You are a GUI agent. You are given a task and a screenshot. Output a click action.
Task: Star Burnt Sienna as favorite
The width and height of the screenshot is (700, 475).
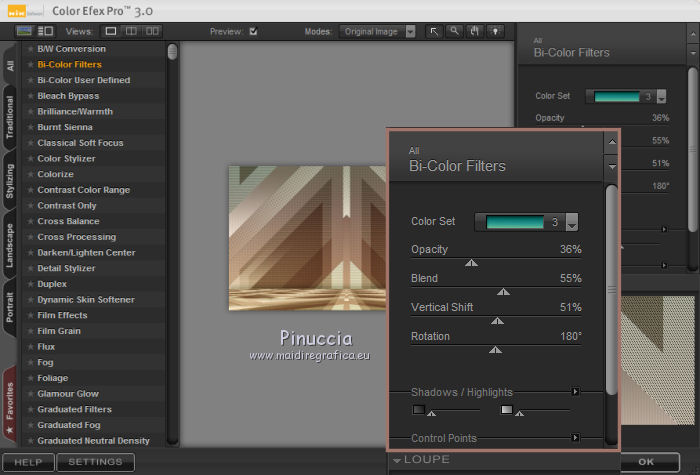(30, 127)
